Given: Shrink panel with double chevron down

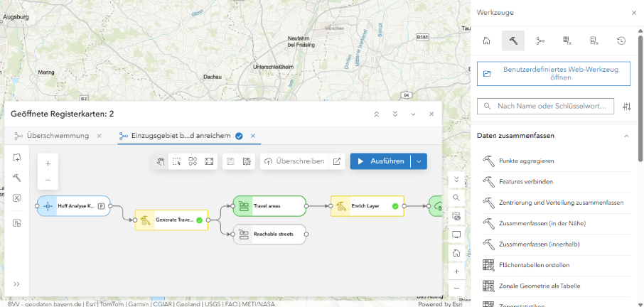Looking at the screenshot, I should [395, 114].
